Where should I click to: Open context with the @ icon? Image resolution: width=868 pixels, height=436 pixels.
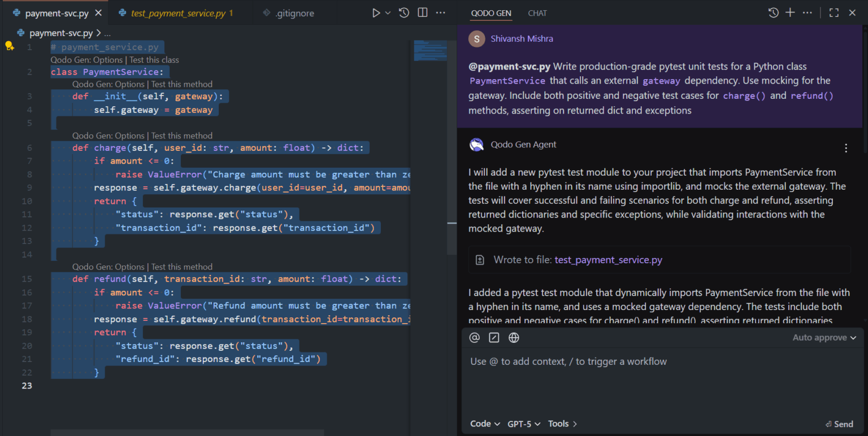tap(474, 337)
